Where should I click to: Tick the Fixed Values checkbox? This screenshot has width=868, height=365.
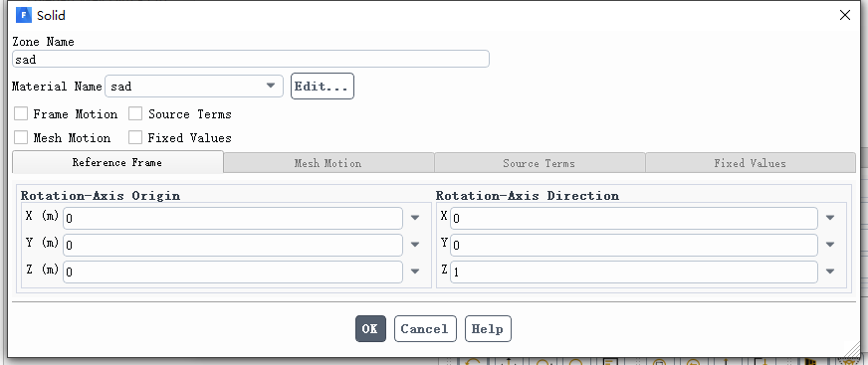click(x=135, y=137)
